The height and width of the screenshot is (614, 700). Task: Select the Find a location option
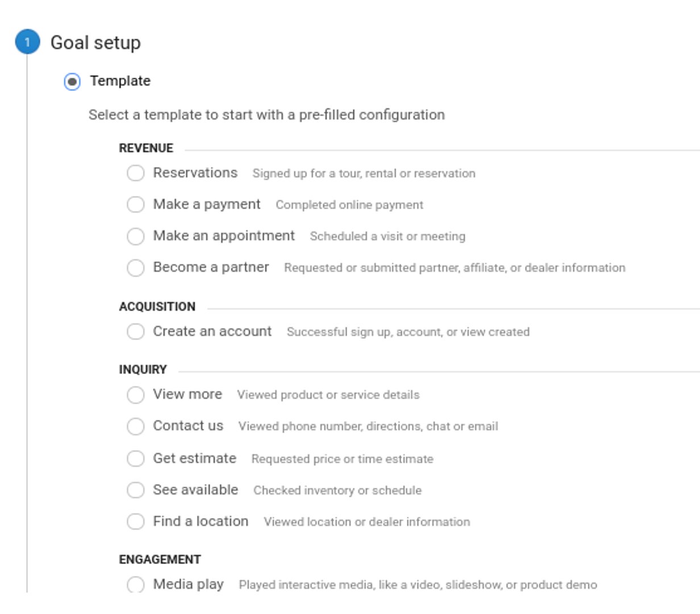(135, 521)
